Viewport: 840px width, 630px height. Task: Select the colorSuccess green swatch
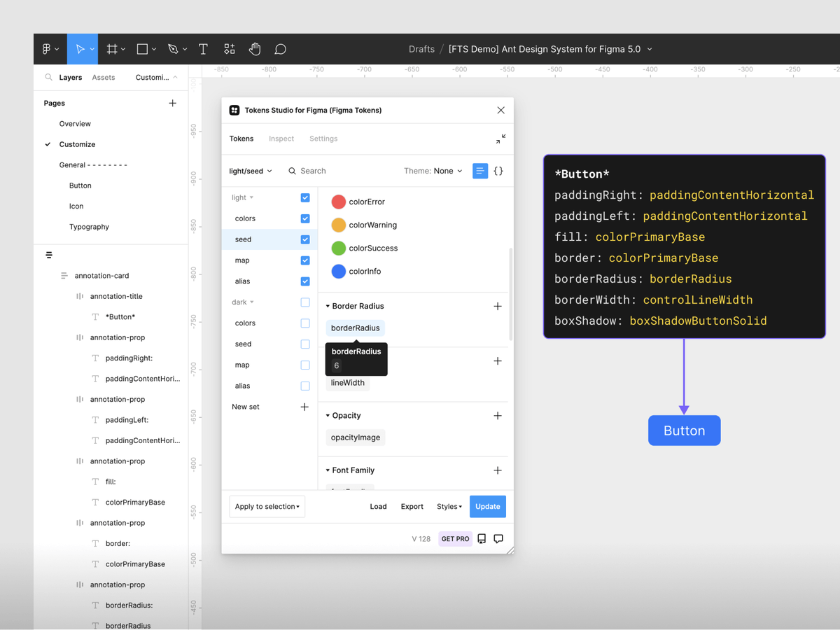pyautogui.click(x=339, y=248)
